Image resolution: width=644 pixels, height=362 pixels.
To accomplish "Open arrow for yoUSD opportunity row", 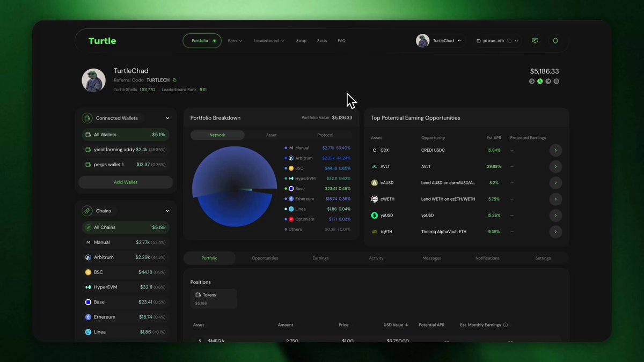I will 555,216.
